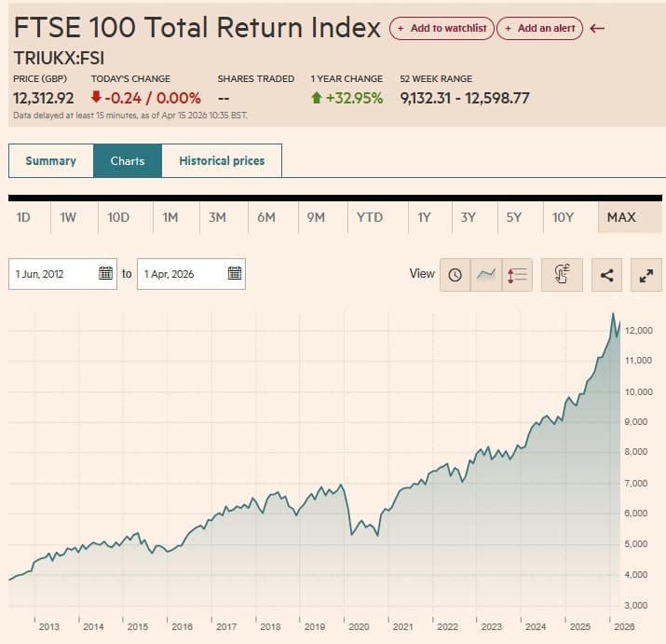Select the MAX chart range

[x=630, y=218]
